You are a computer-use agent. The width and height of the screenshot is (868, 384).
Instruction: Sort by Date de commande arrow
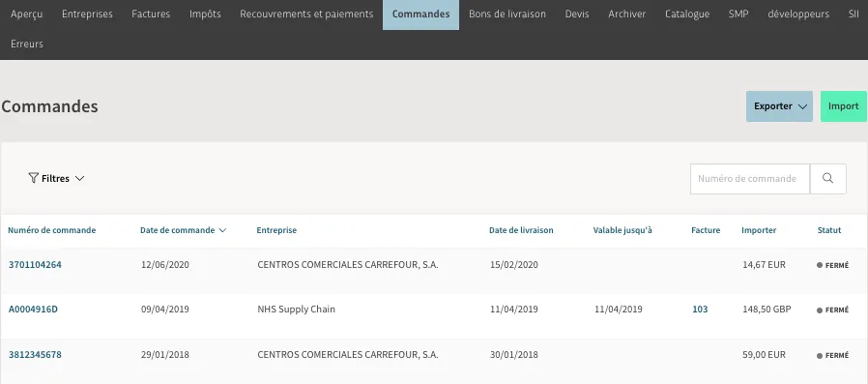coord(222,230)
